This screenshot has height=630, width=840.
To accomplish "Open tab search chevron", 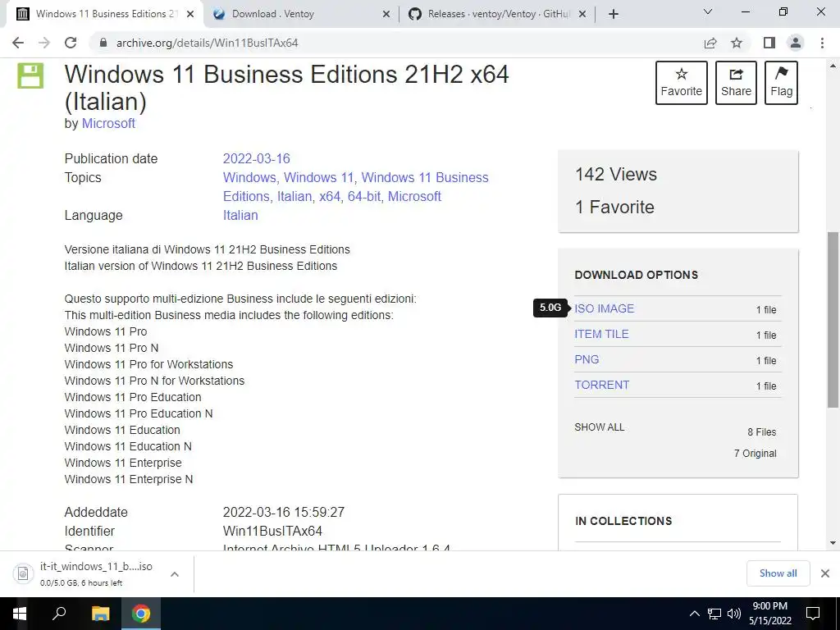I will [708, 11].
